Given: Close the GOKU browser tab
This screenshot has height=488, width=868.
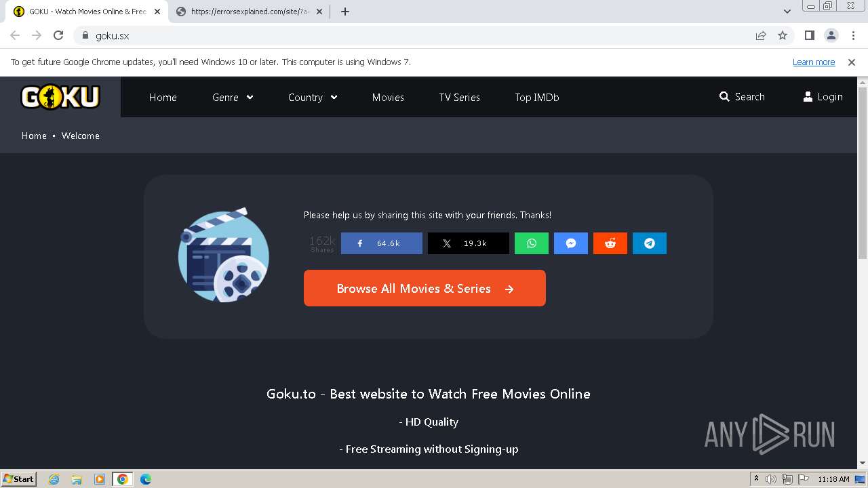Looking at the screenshot, I should 157,12.
